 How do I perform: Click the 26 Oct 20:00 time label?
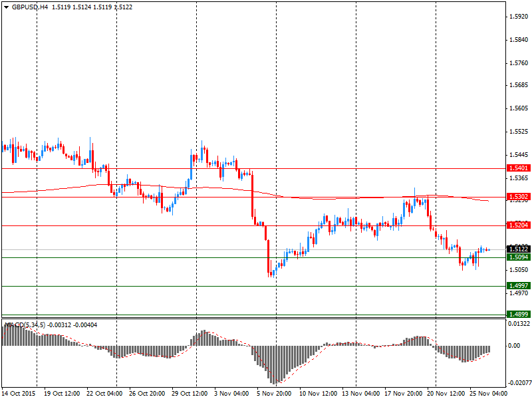click(147, 394)
